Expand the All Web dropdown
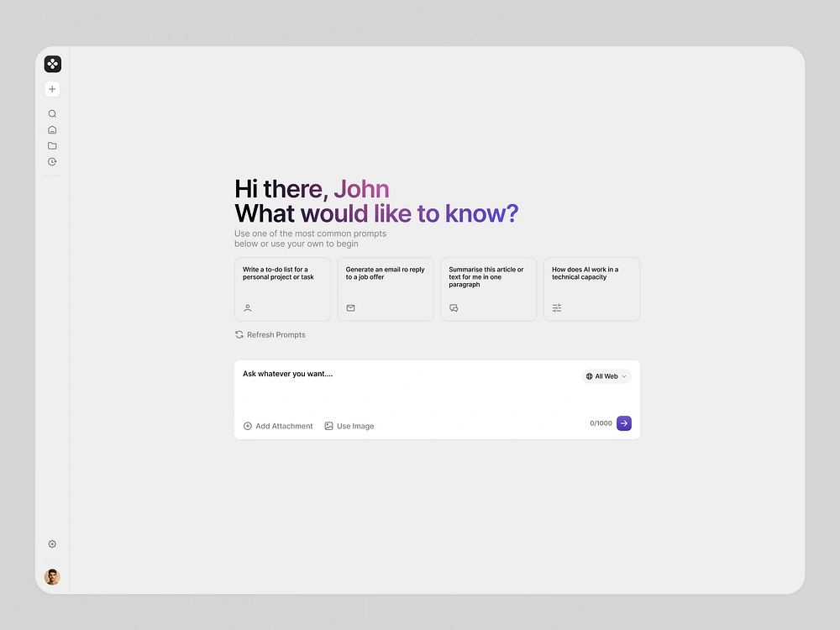 [x=606, y=376]
